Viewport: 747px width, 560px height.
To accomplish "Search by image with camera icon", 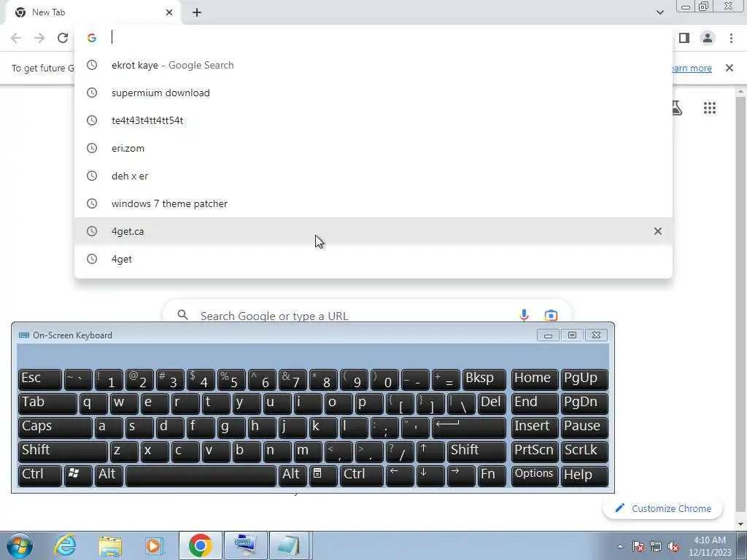I will tap(551, 315).
